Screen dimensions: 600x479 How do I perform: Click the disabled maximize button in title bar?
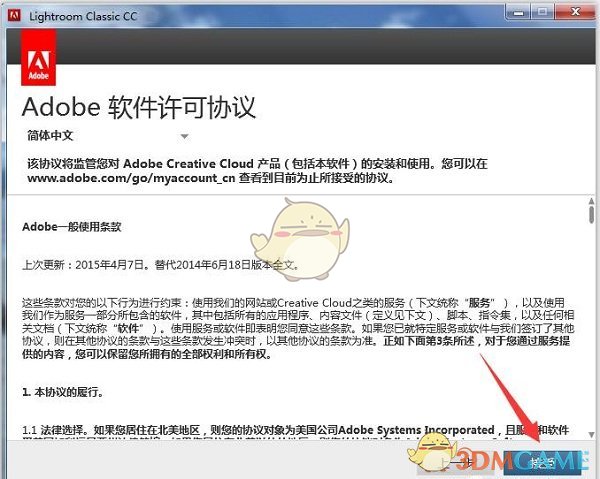tap(543, 12)
